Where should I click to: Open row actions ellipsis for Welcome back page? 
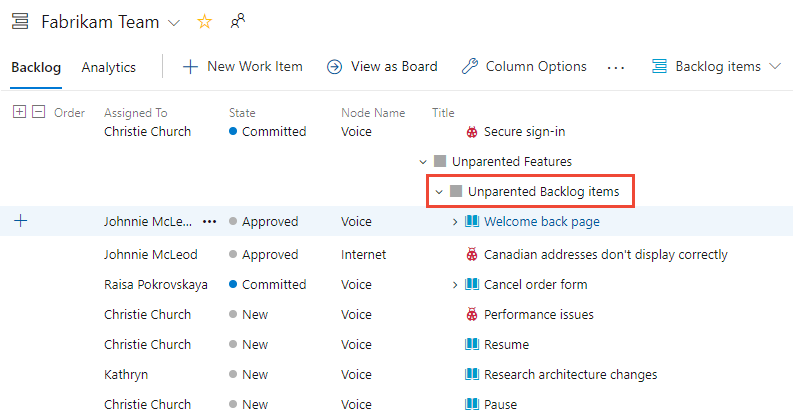[x=209, y=222]
